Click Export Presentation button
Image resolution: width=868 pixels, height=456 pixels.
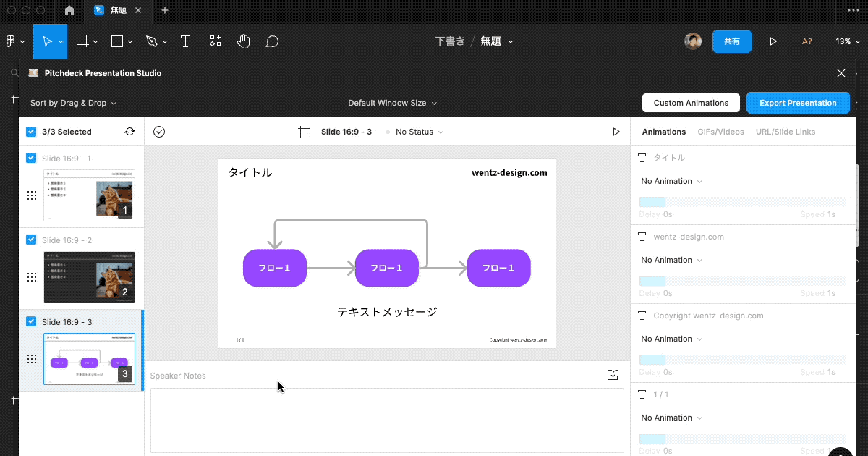pyautogui.click(x=797, y=103)
